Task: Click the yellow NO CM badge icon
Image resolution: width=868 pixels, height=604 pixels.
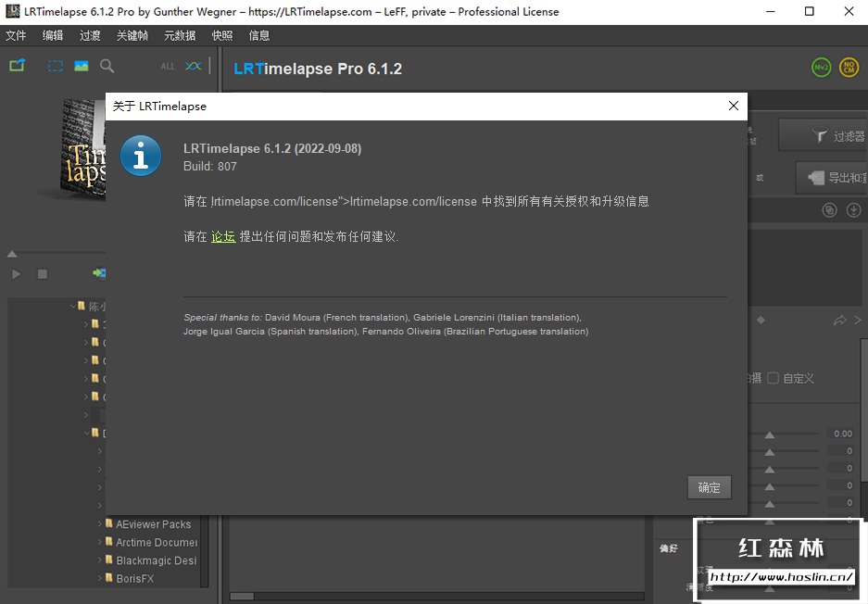Action: click(849, 68)
